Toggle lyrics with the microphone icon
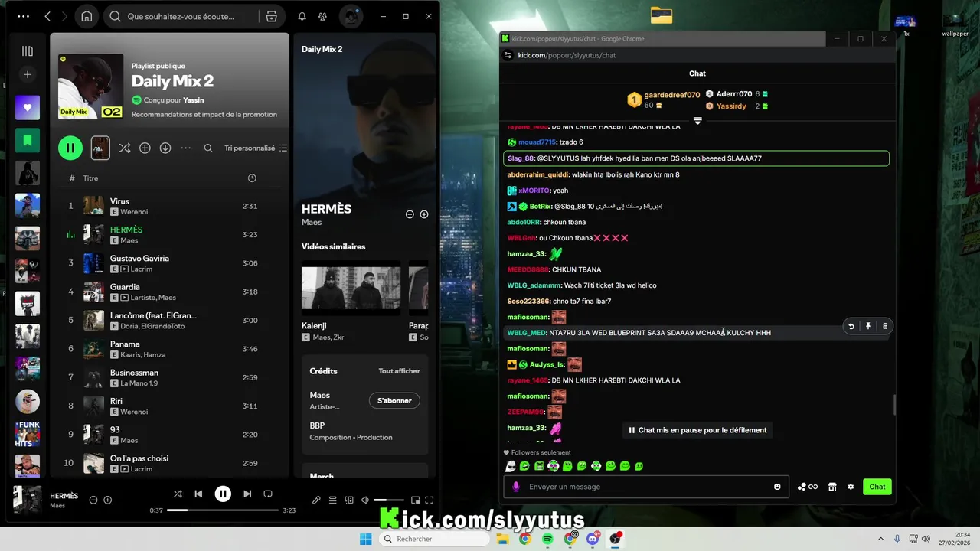Screen dimensions: 980x551 [316, 500]
